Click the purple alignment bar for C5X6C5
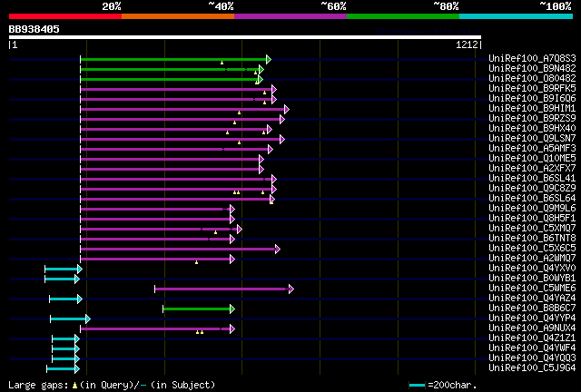This screenshot has width=581, height=392. tap(178, 250)
